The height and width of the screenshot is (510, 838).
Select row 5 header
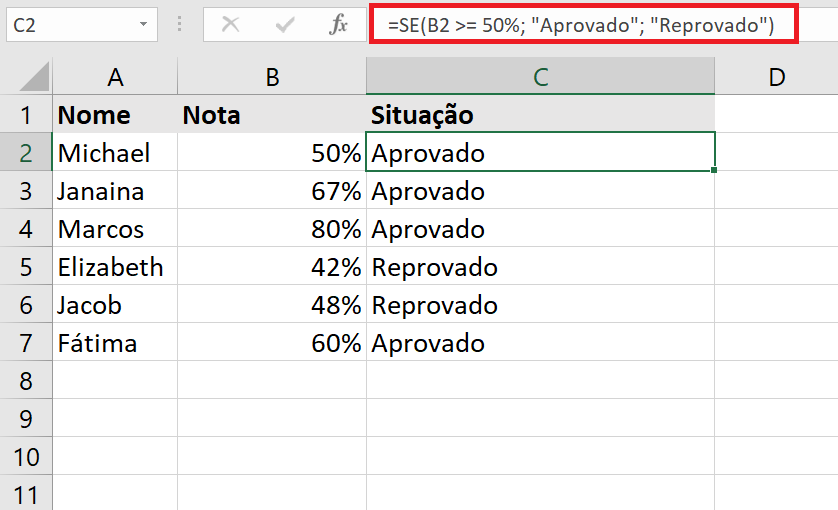pos(26,266)
